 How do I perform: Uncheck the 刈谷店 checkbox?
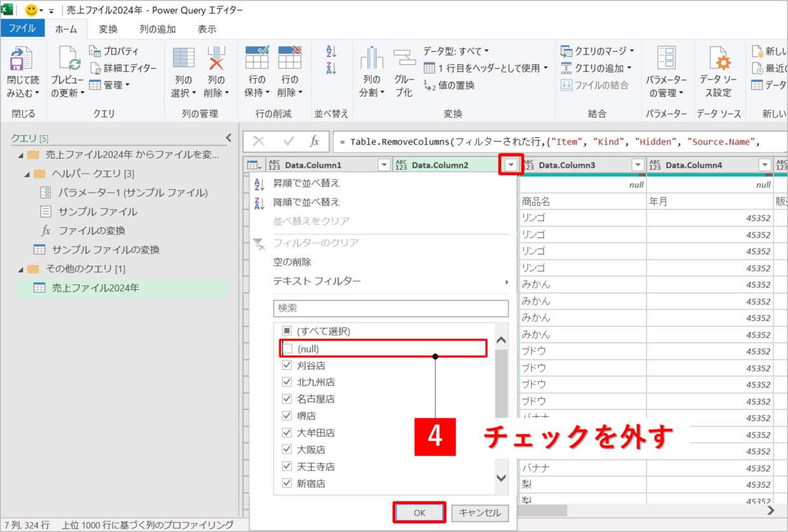click(288, 365)
